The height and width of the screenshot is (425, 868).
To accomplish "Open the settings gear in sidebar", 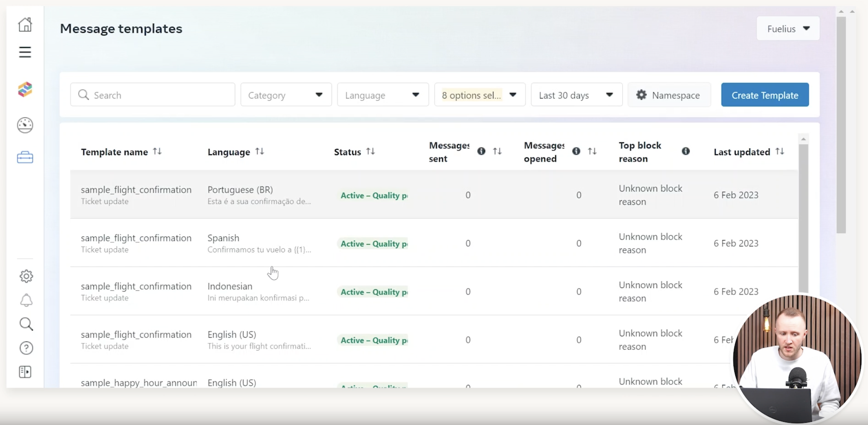I will (x=26, y=276).
